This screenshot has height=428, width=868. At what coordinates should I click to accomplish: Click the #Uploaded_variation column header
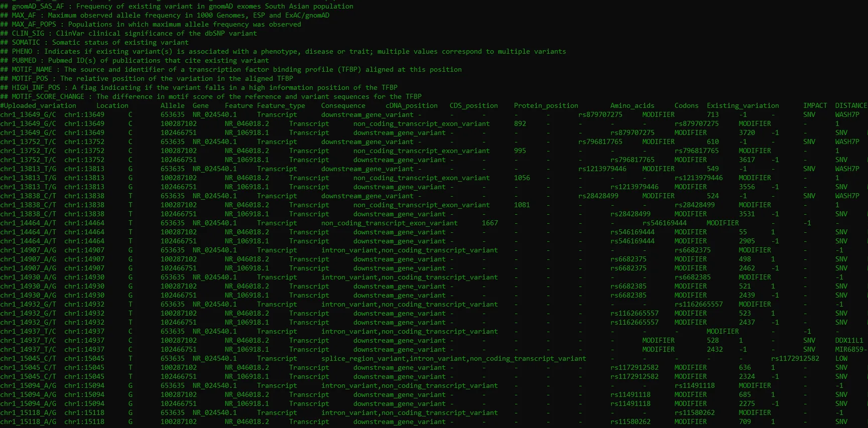pos(38,106)
